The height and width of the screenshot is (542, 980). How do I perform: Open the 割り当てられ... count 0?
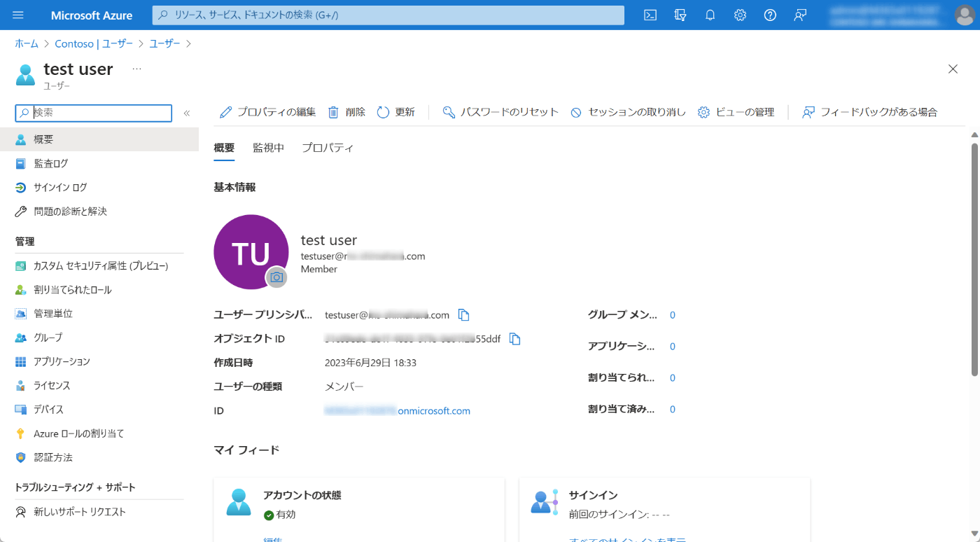point(673,377)
